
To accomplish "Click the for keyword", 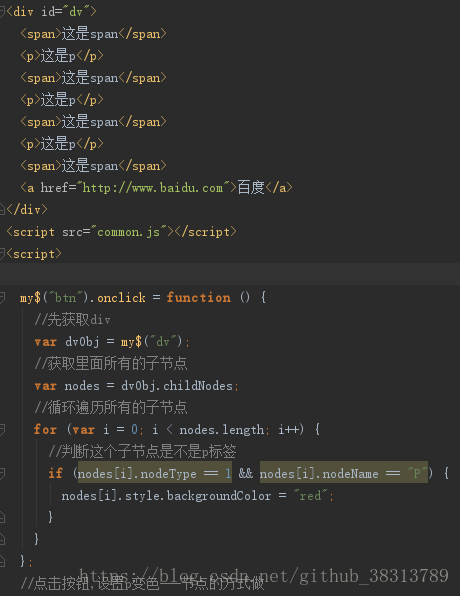I will pos(45,430).
